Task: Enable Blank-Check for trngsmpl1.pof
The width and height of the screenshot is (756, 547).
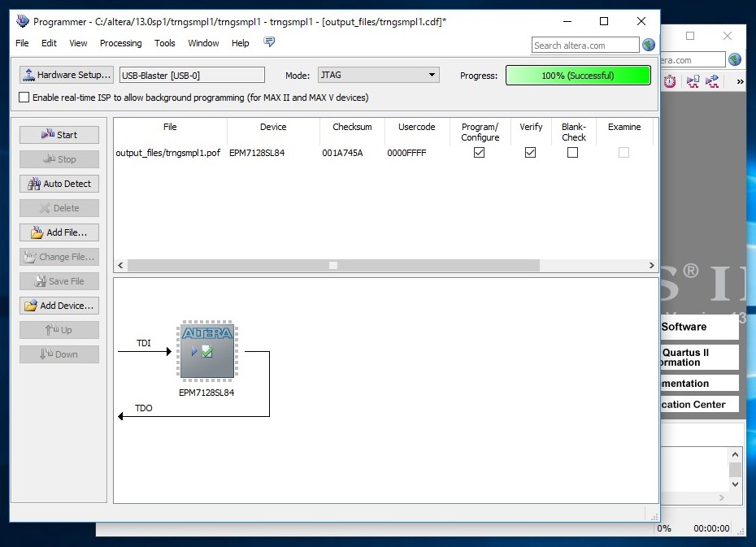Action: coord(573,152)
